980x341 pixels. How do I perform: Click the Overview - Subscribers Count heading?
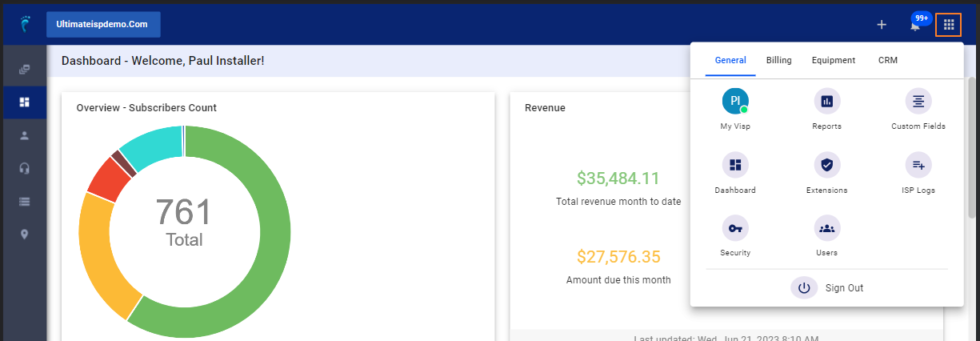[146, 107]
